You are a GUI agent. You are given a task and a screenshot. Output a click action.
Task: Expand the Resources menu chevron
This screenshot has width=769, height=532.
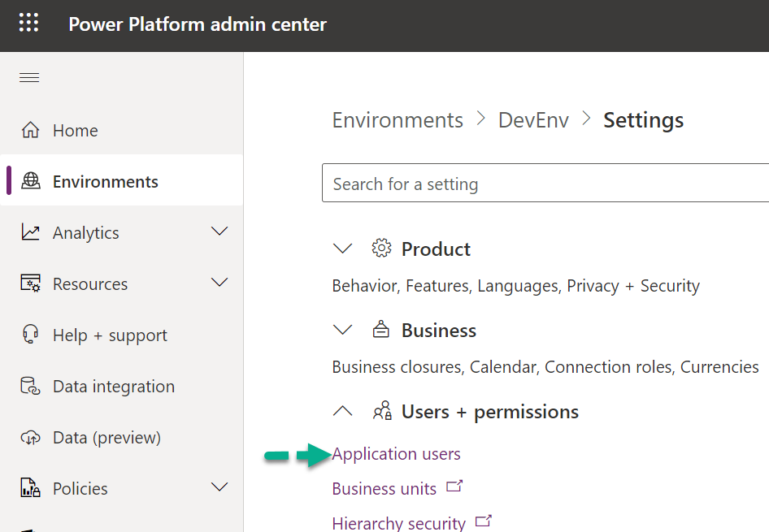(x=219, y=283)
